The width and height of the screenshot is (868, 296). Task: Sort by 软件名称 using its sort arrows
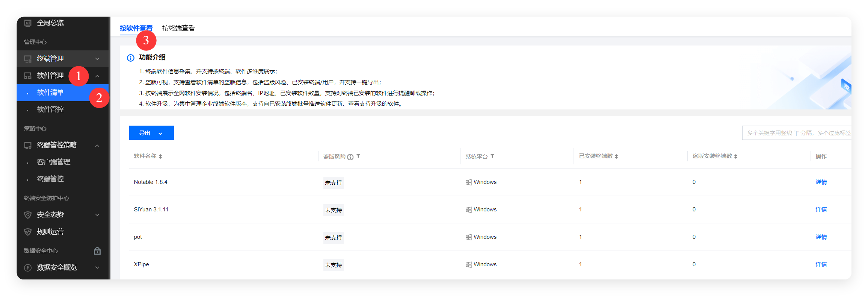[160, 156]
